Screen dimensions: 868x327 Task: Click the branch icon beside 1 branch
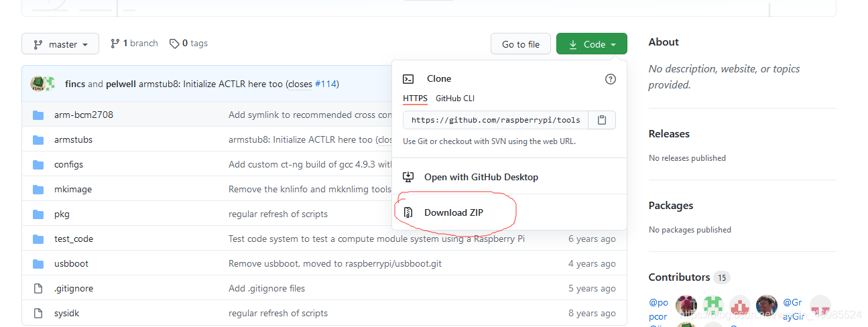coord(115,44)
